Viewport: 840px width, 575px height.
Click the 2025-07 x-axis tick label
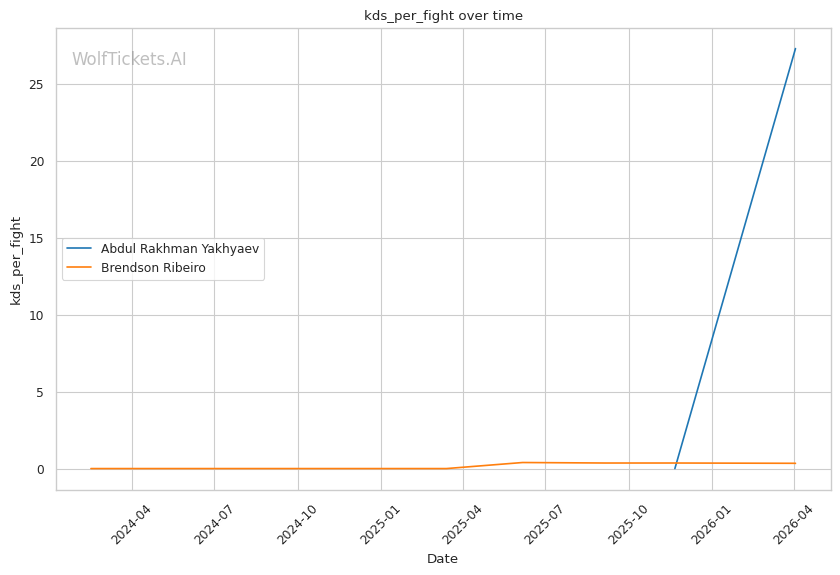coord(543,523)
